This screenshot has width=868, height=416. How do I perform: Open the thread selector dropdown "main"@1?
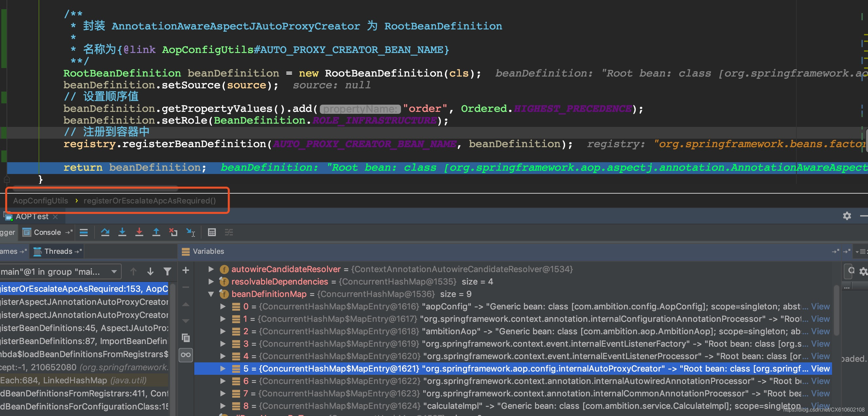point(60,271)
